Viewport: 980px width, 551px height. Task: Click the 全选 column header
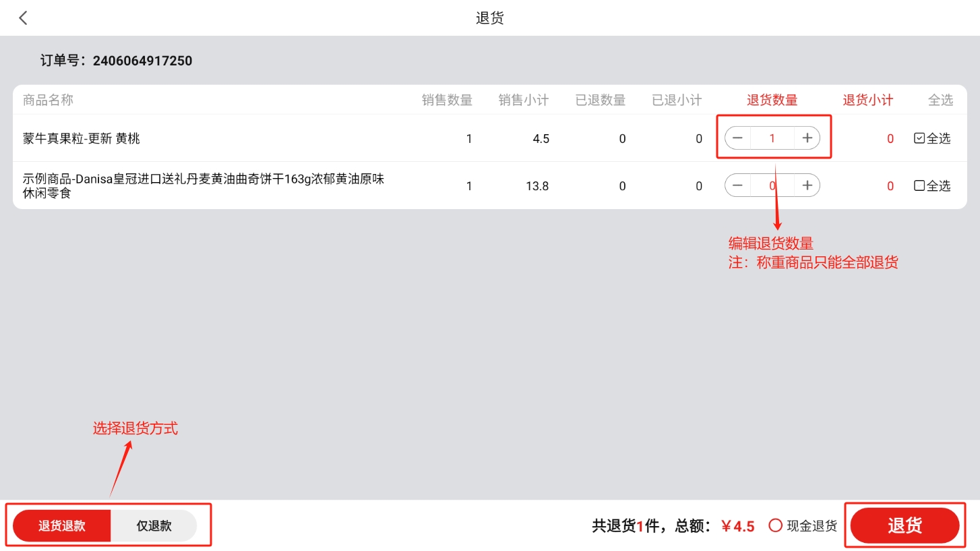940,100
